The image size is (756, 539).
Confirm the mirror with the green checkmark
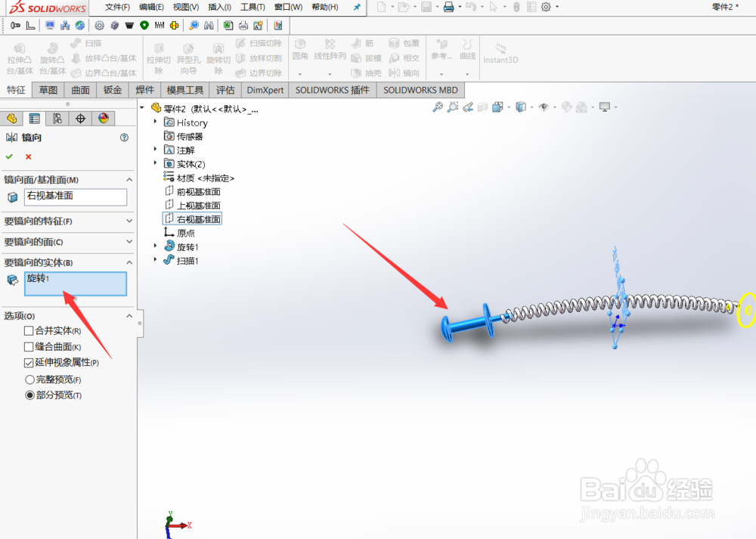pyautogui.click(x=9, y=156)
